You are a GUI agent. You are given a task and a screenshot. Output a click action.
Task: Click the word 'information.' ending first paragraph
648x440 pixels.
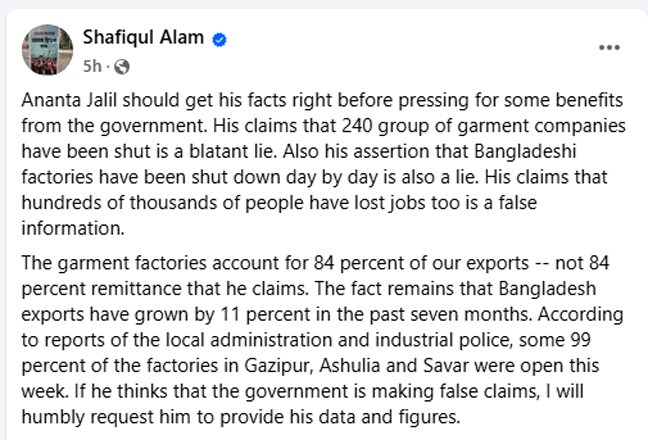tap(73, 228)
